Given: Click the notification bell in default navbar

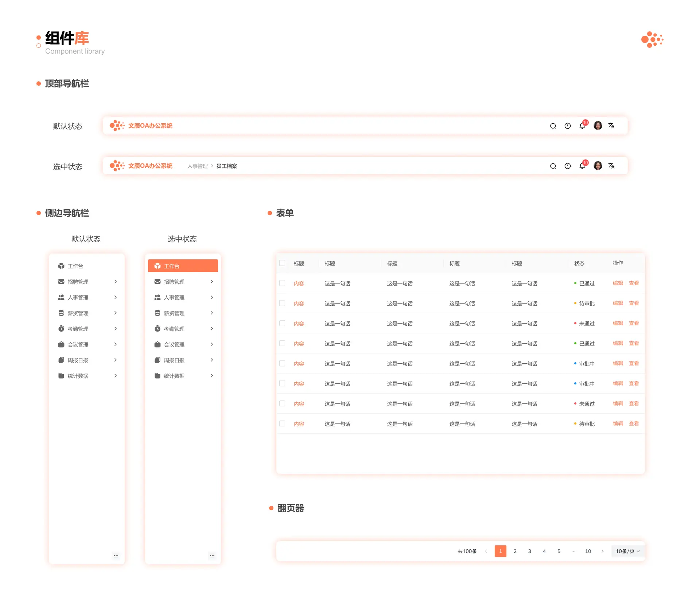Looking at the screenshot, I should pyautogui.click(x=582, y=126).
